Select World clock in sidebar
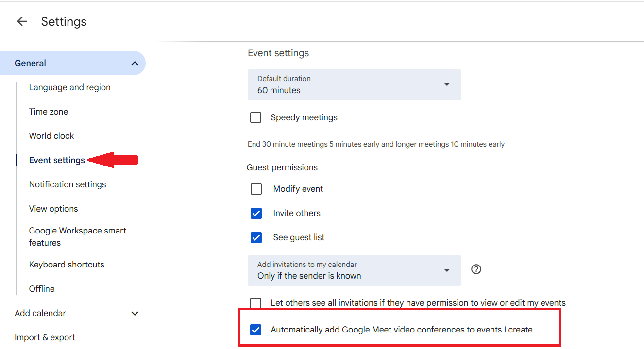The image size is (644, 349). pos(51,136)
